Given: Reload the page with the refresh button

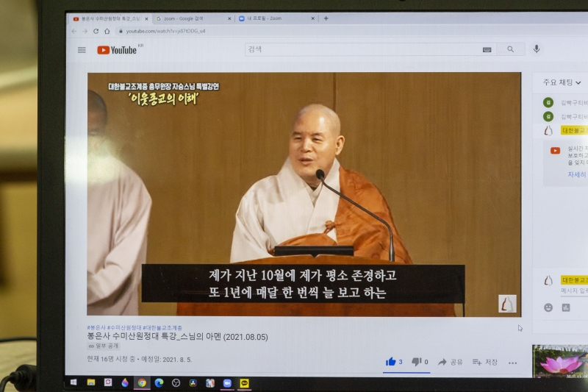Looking at the screenshot, I should (x=96, y=31).
